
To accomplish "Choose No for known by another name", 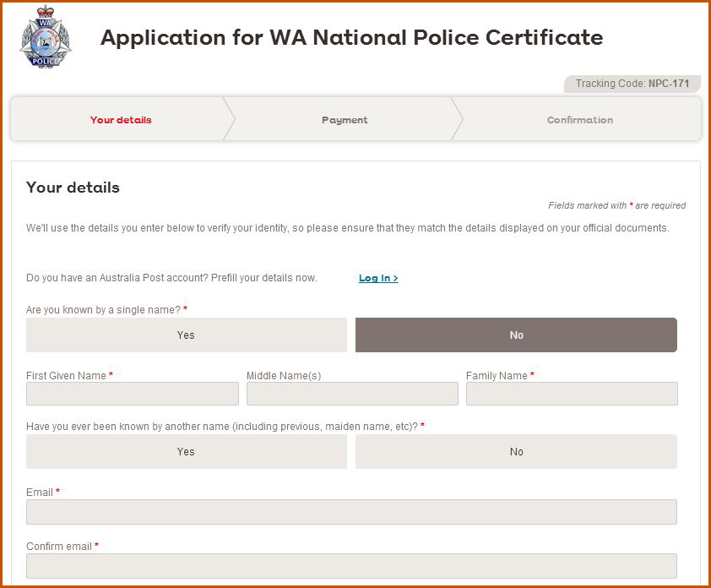I will (x=516, y=451).
